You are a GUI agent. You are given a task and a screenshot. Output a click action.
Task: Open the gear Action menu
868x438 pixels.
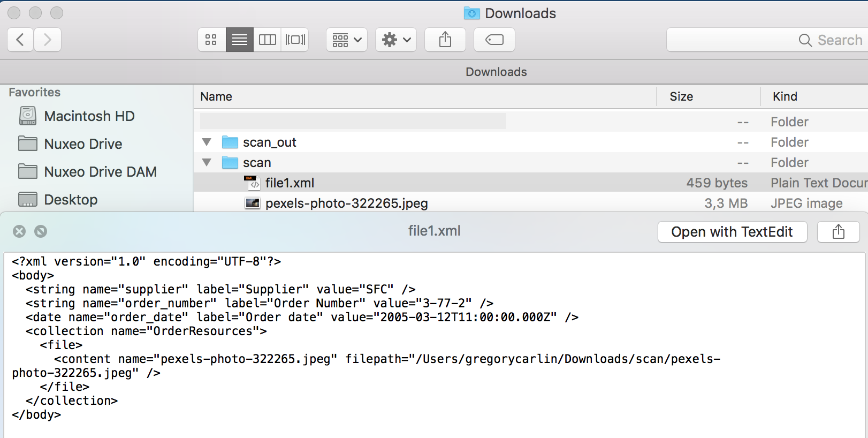tap(396, 40)
